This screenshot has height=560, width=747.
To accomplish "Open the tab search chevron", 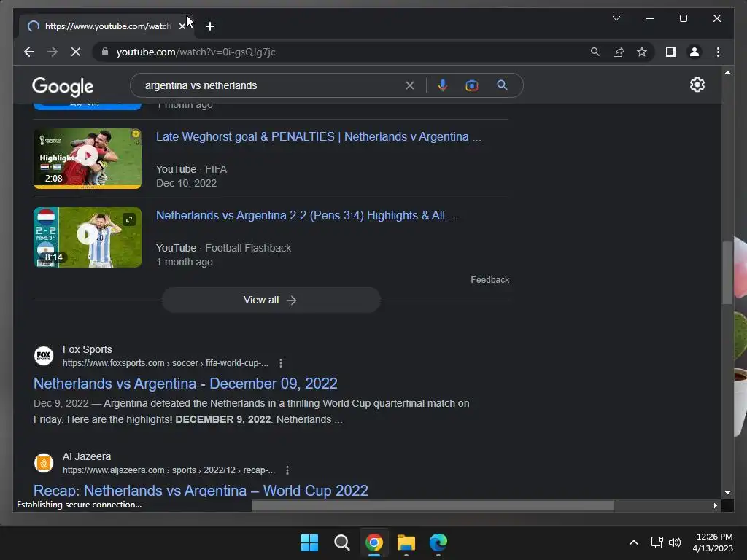I will coord(616,18).
